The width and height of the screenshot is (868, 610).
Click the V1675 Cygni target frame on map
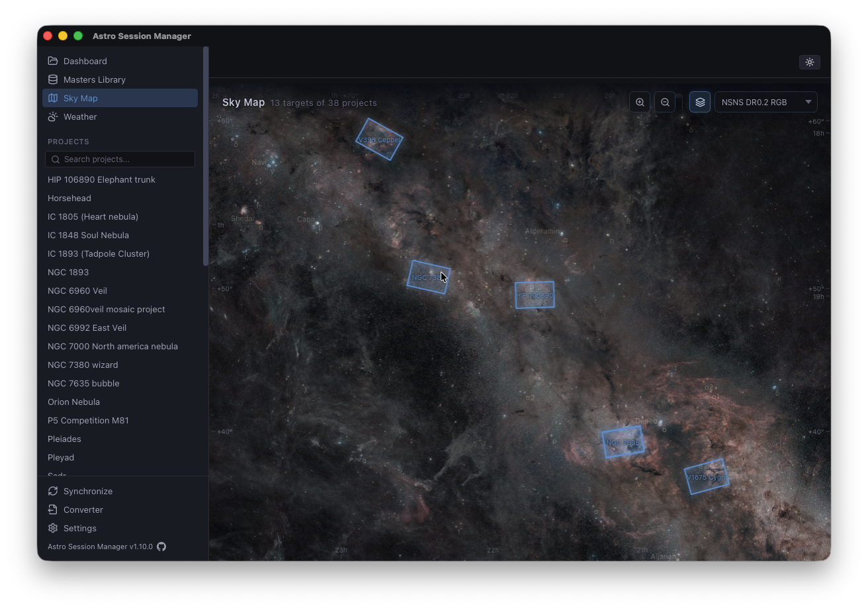706,477
